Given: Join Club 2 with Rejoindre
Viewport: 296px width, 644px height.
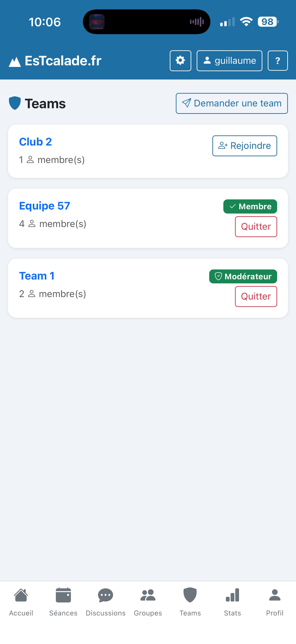Looking at the screenshot, I should point(245,146).
